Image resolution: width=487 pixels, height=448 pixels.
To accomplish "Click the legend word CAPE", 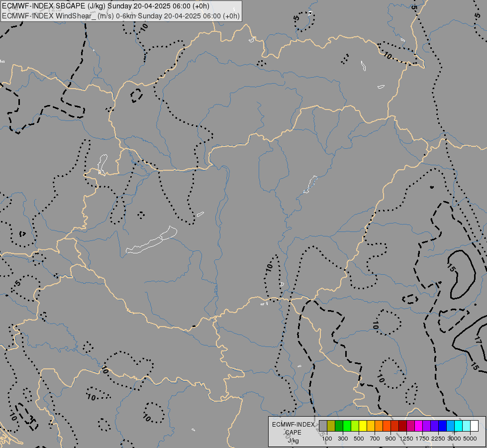I will click(293, 433).
